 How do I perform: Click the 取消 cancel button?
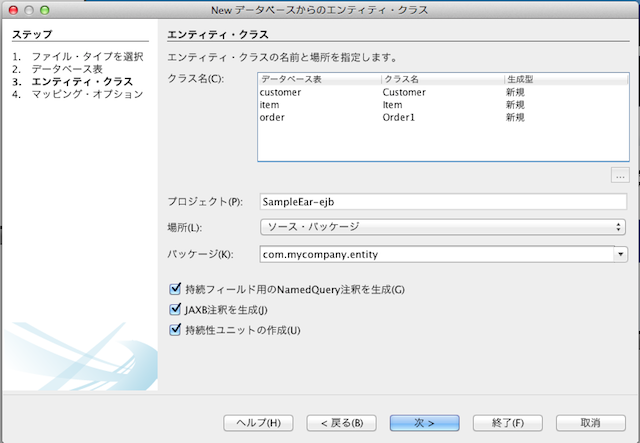(590, 422)
